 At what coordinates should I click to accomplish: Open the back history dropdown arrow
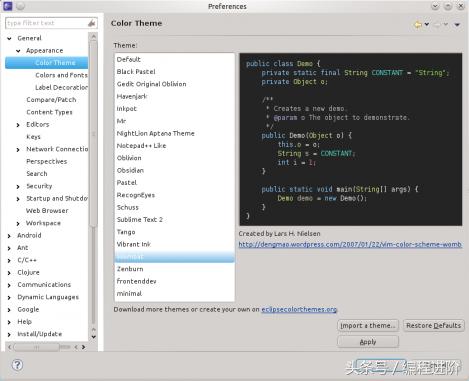point(427,24)
